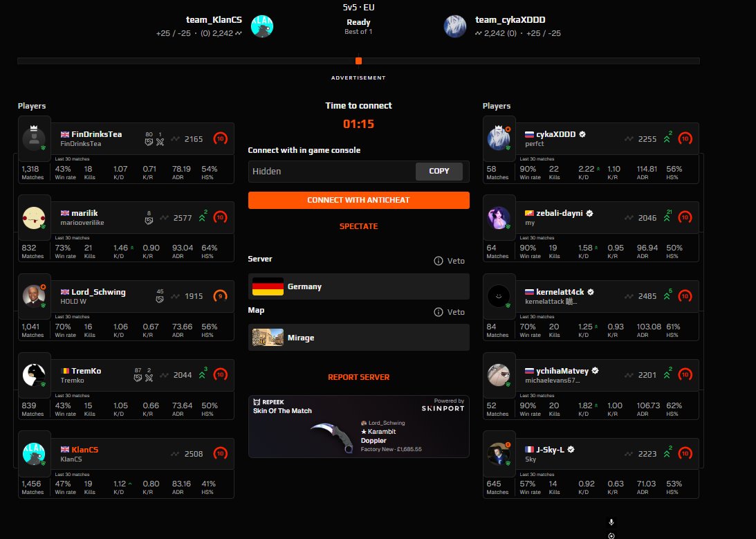Open kernelatt4ck's profile name link
Image resolution: width=756 pixels, height=539 pixels.
560,292
